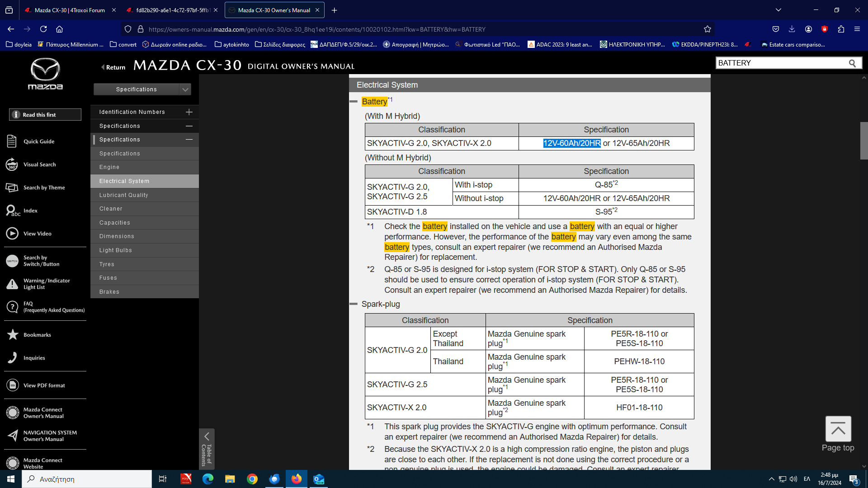This screenshot has height=488, width=868.
Task: Collapse top-level Specifications section
Action: (x=189, y=126)
